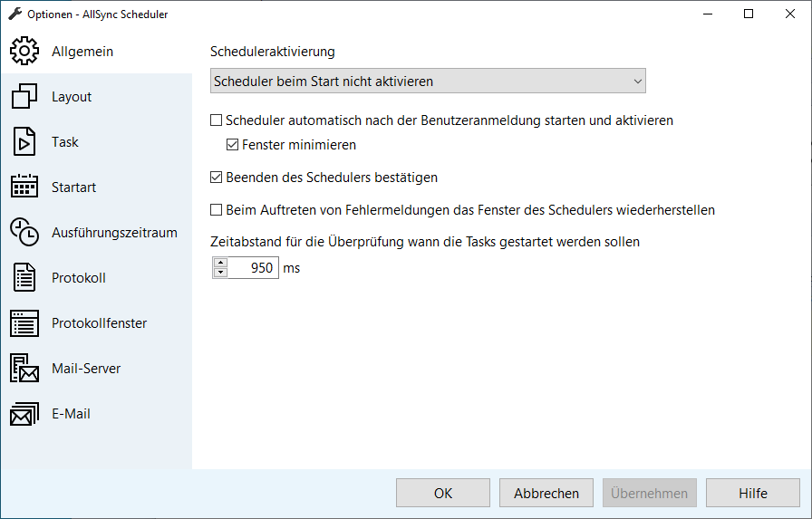Image resolution: width=812 pixels, height=519 pixels.
Task: Switch to the E-Mail options section
Action: 71,414
